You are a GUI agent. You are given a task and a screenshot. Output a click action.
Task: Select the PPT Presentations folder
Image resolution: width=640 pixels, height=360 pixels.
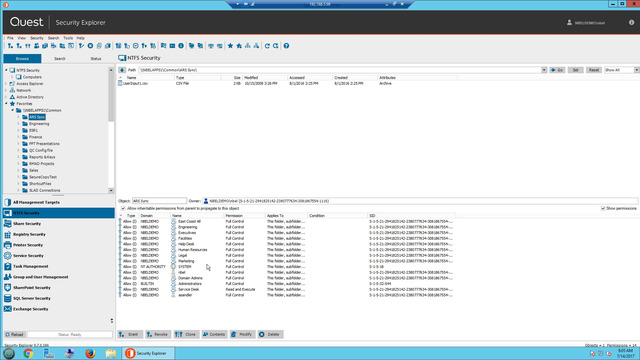(x=44, y=144)
